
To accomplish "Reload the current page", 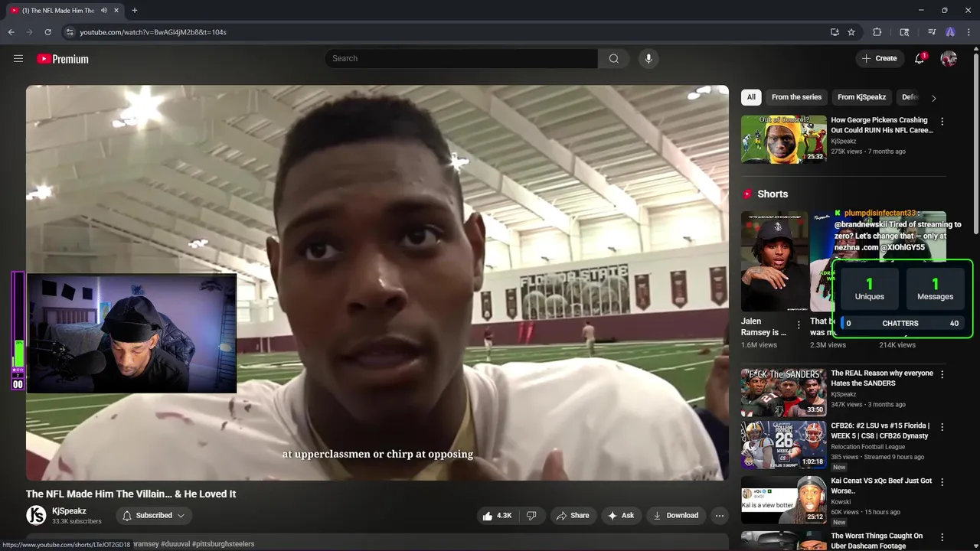I will click(x=47, y=32).
